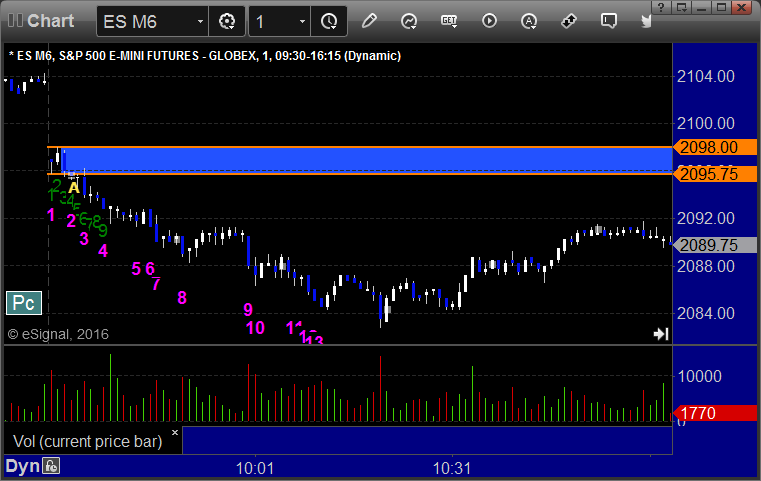
Task: Click the 2100.00 price axis label
Action: point(706,123)
